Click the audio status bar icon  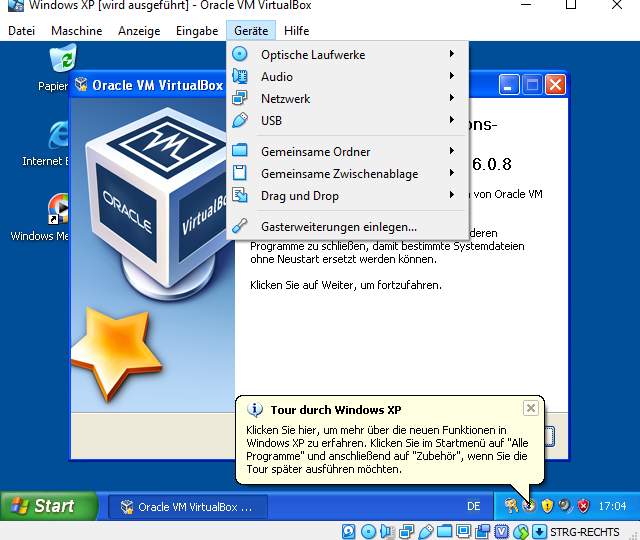click(x=387, y=531)
